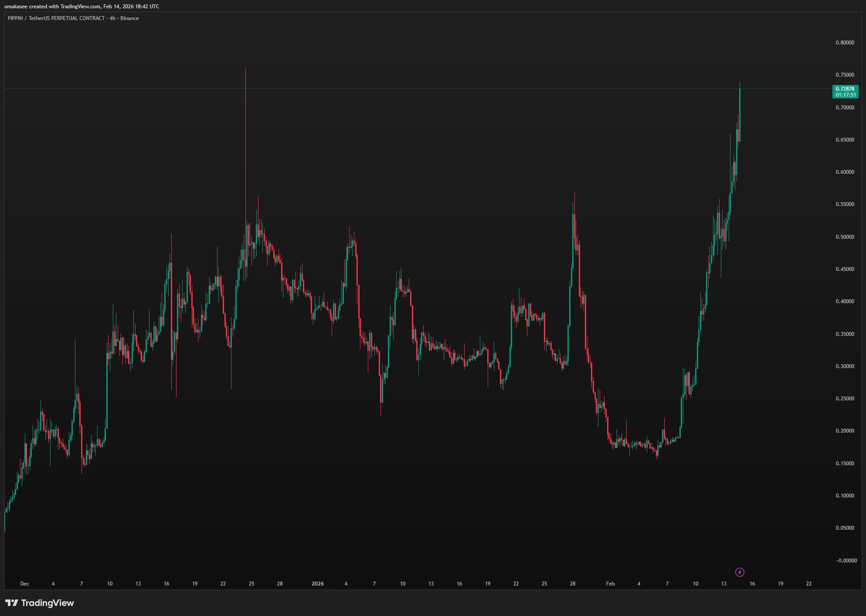Click the 0.80000 price axis label
The height and width of the screenshot is (616, 866).
point(844,43)
